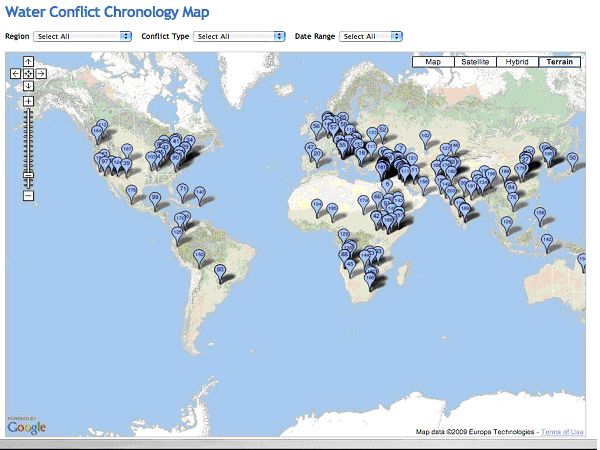Open the Region dropdown
The width and height of the screenshot is (600, 450).
tap(83, 36)
